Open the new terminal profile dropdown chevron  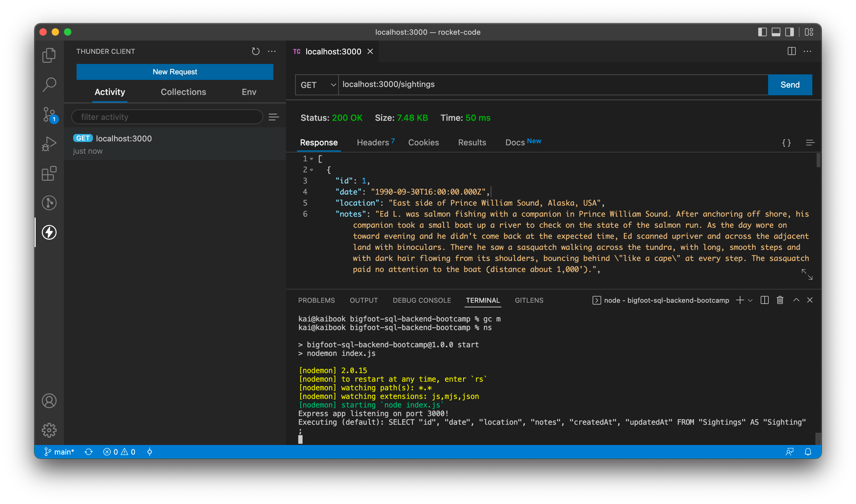coord(750,300)
